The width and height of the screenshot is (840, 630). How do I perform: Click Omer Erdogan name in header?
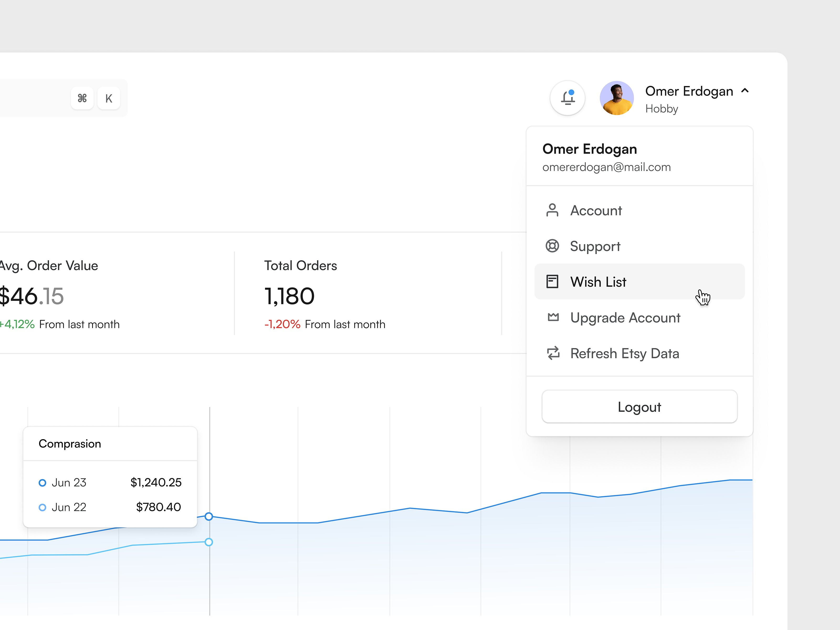pyautogui.click(x=689, y=91)
